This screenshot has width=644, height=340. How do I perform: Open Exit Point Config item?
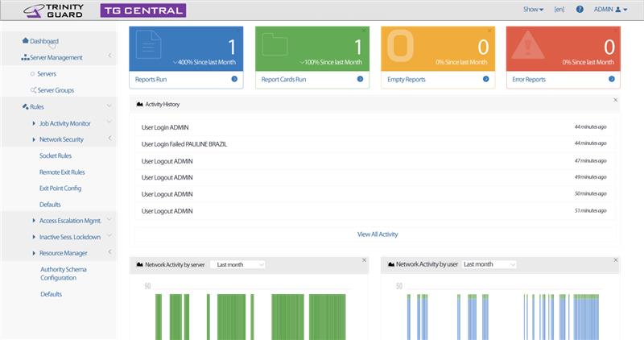coord(60,188)
